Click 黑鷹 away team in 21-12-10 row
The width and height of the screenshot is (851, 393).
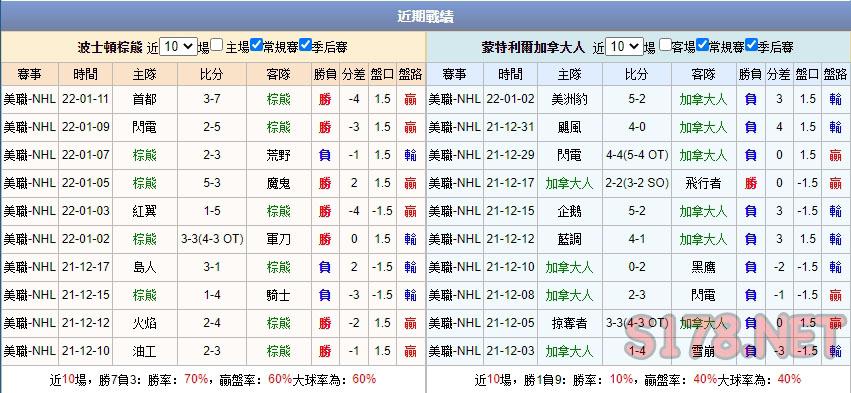pos(703,267)
